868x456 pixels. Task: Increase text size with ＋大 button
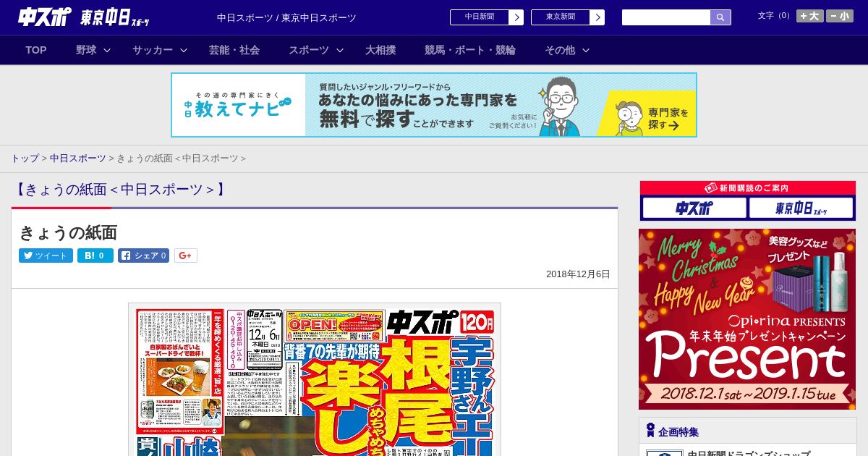(x=809, y=16)
